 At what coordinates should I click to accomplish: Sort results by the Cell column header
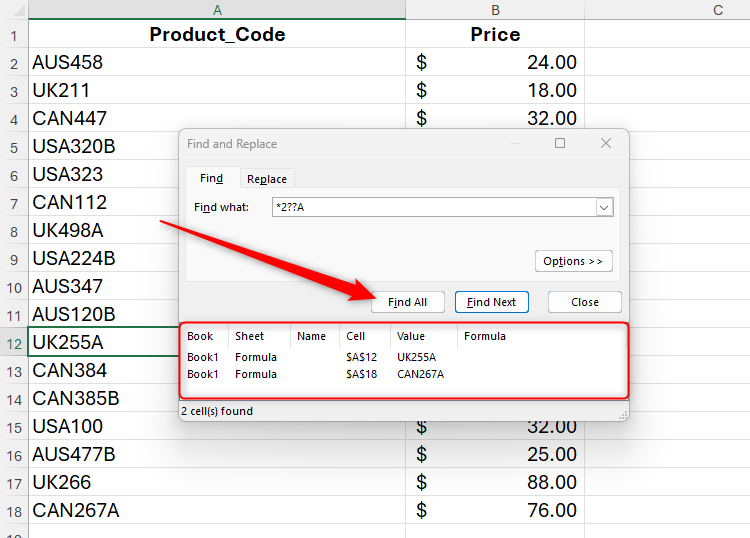[356, 336]
